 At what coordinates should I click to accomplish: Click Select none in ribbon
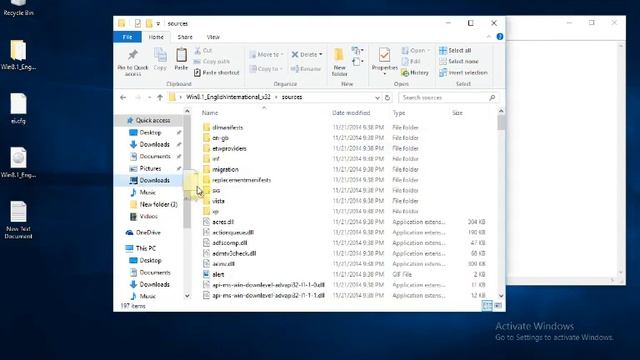(459, 62)
